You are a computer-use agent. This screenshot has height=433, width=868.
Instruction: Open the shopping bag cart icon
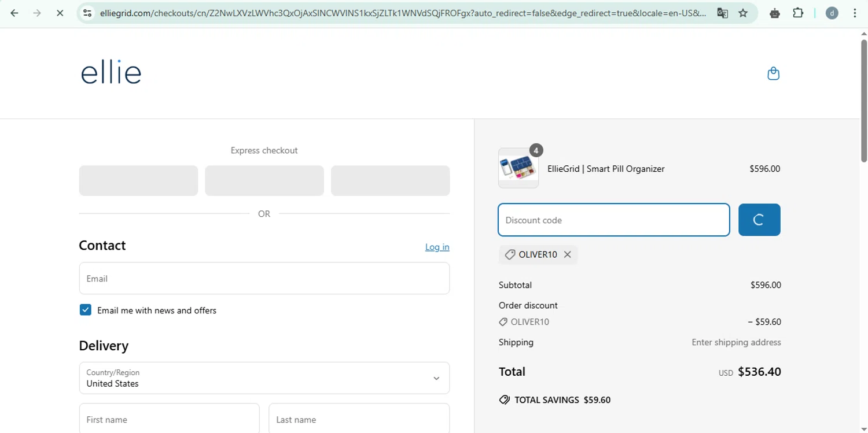tap(773, 73)
